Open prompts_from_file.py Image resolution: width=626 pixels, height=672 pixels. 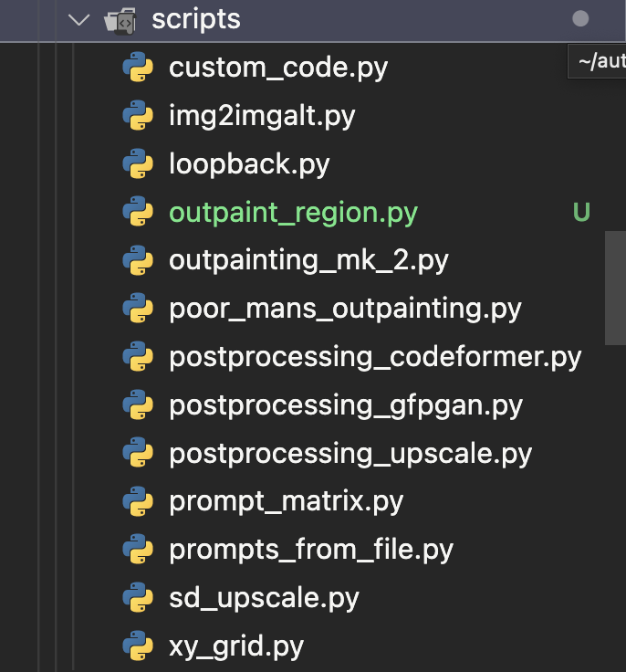[311, 550]
